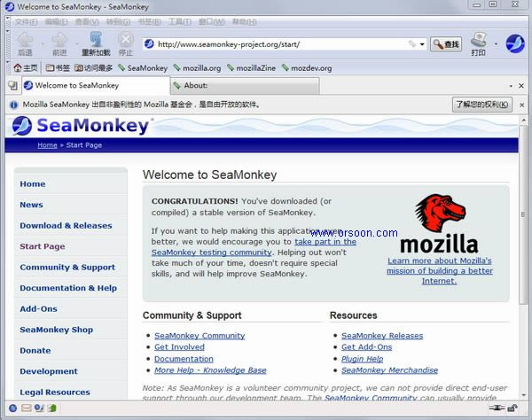Open the Print button dropdown arrow
This screenshot has height=420, width=532.
pos(494,43)
